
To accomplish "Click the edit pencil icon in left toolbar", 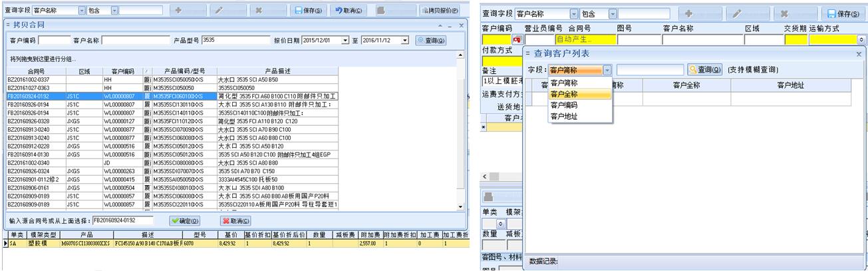I will tap(219, 11).
